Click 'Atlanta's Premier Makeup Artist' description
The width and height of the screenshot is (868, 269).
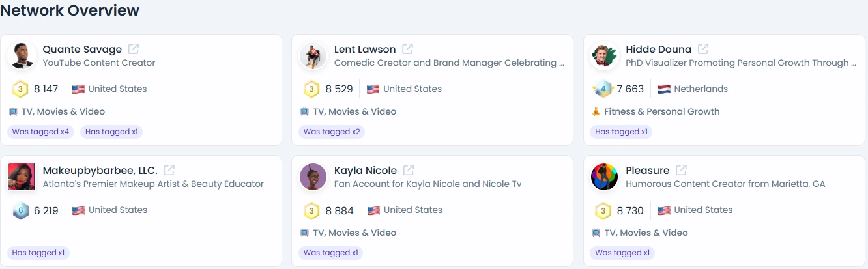click(x=153, y=184)
